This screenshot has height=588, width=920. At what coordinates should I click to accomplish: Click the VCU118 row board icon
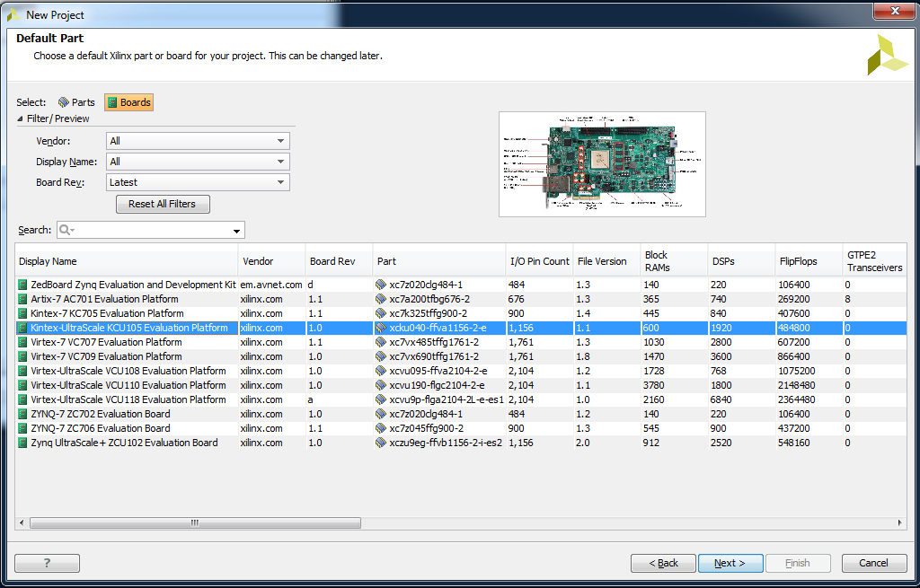pos(22,399)
